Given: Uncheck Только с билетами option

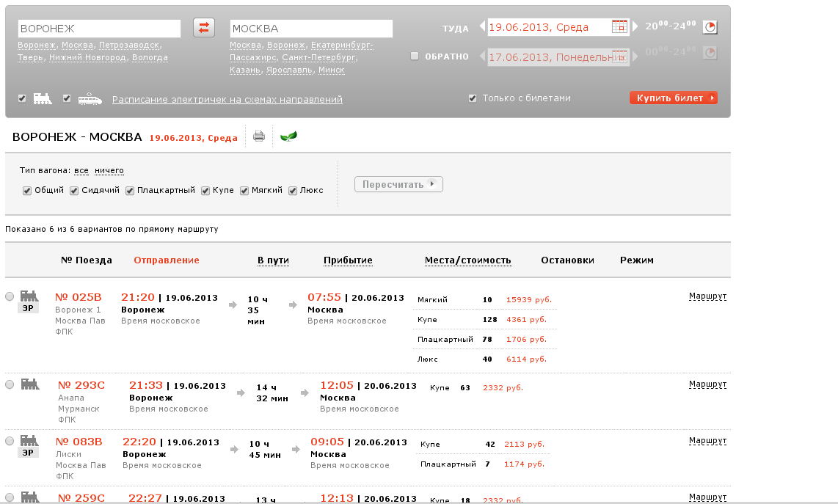Looking at the screenshot, I should point(473,98).
